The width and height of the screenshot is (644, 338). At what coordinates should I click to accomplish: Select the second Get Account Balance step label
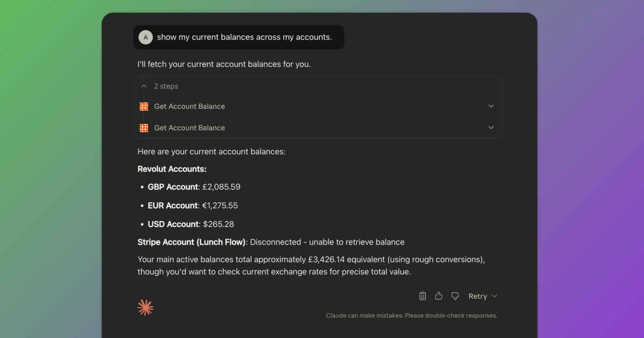click(x=189, y=128)
